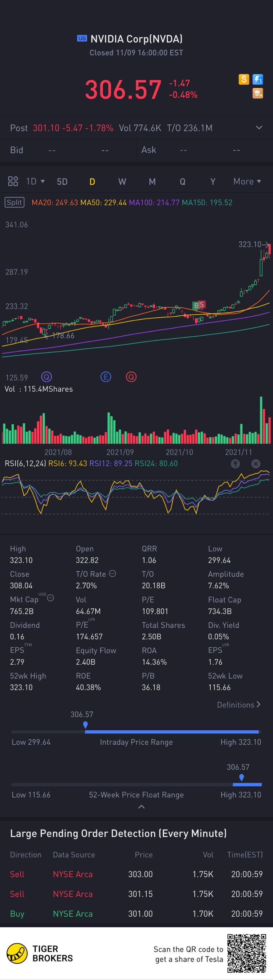
Task: Tap the MA150: 195.52 indicator label
Action: tap(207, 203)
